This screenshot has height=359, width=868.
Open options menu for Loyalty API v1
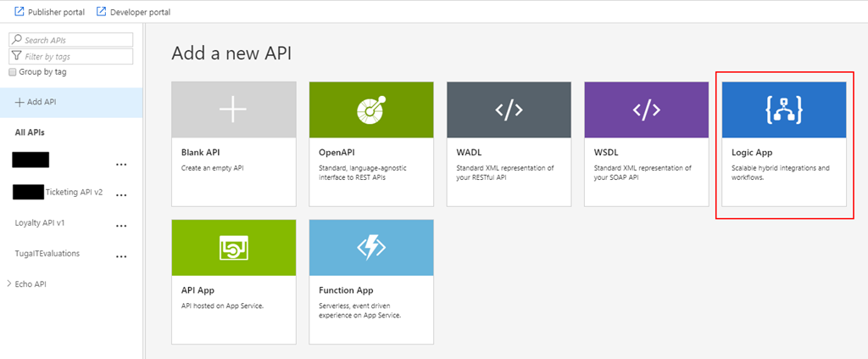(x=121, y=226)
